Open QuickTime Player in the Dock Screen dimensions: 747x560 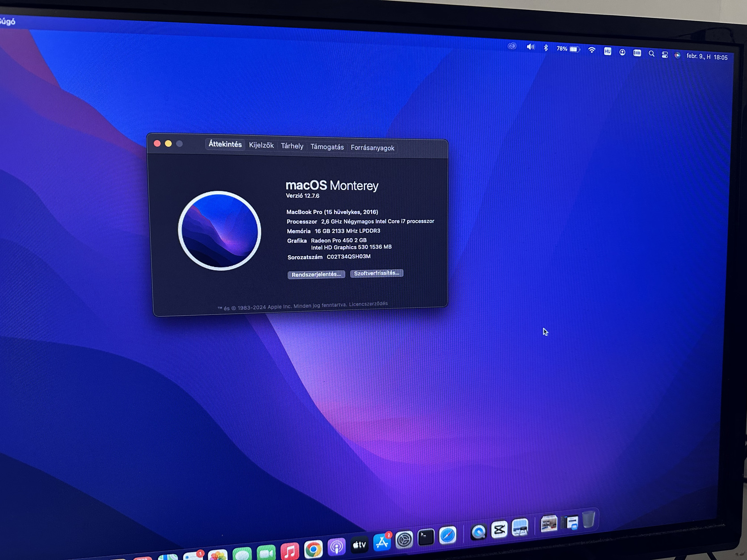(x=478, y=532)
